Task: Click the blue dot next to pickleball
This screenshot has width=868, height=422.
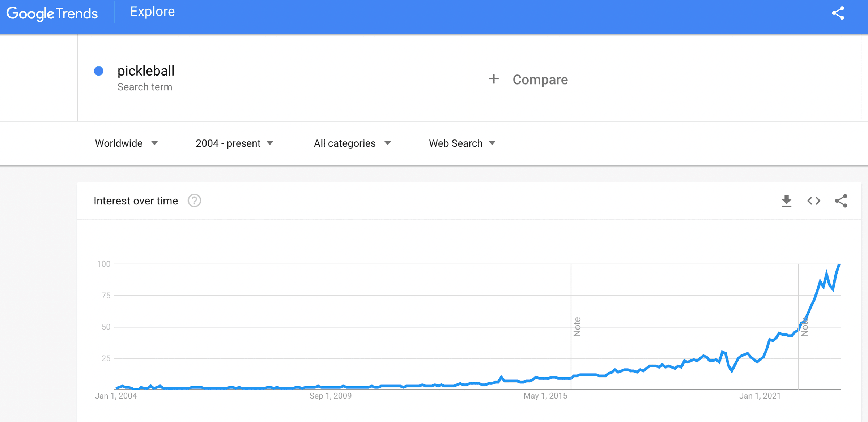Action: coord(99,71)
